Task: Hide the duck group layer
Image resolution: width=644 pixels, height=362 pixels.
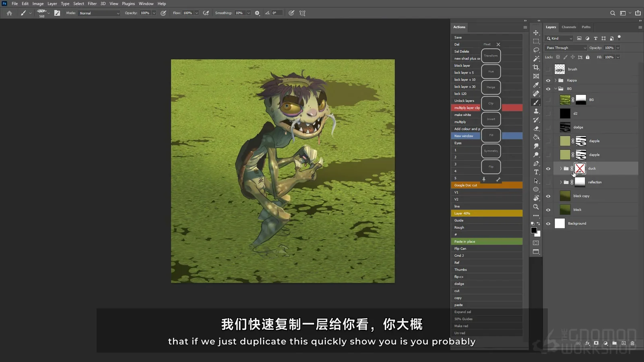Action: point(548,169)
